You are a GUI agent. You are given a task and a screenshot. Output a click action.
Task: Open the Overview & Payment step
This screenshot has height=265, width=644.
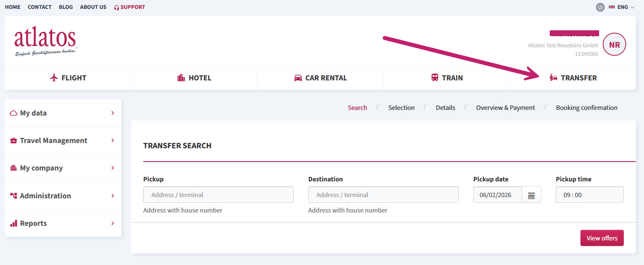(x=505, y=107)
